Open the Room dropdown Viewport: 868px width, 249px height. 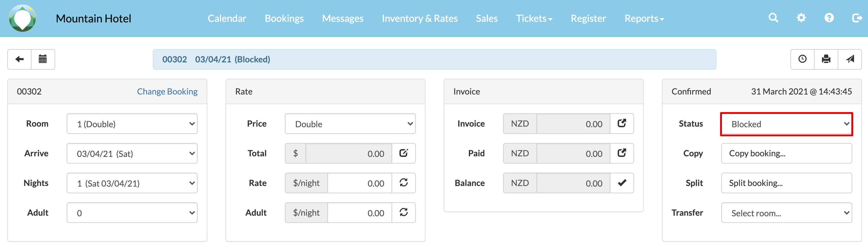(132, 124)
